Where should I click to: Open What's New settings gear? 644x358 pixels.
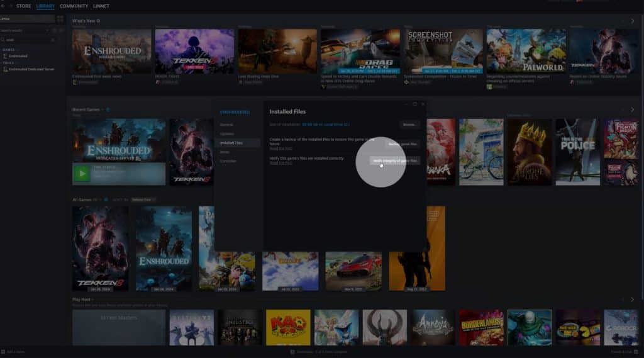[x=98, y=21]
